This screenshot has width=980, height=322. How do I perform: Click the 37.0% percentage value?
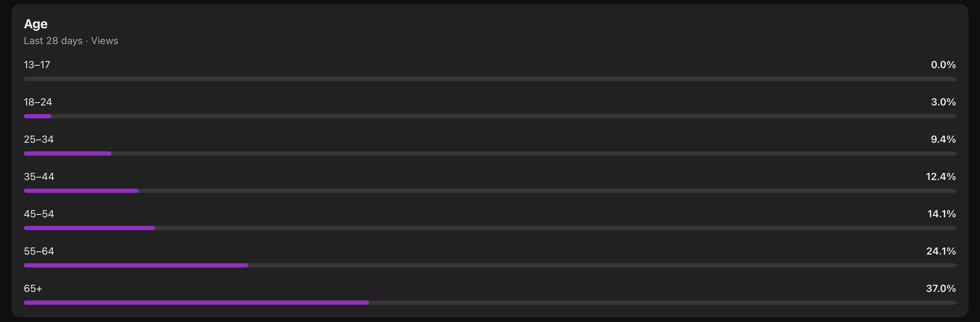tap(941, 288)
